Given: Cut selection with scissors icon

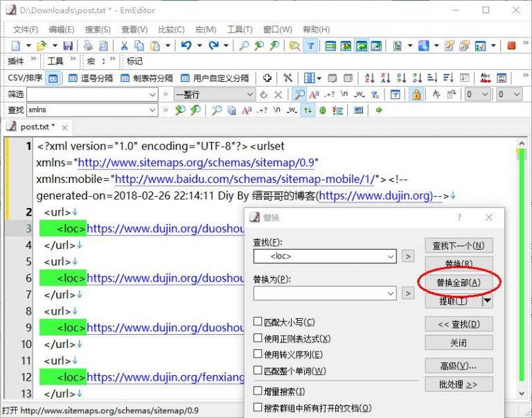Looking at the screenshot, I should (x=124, y=46).
